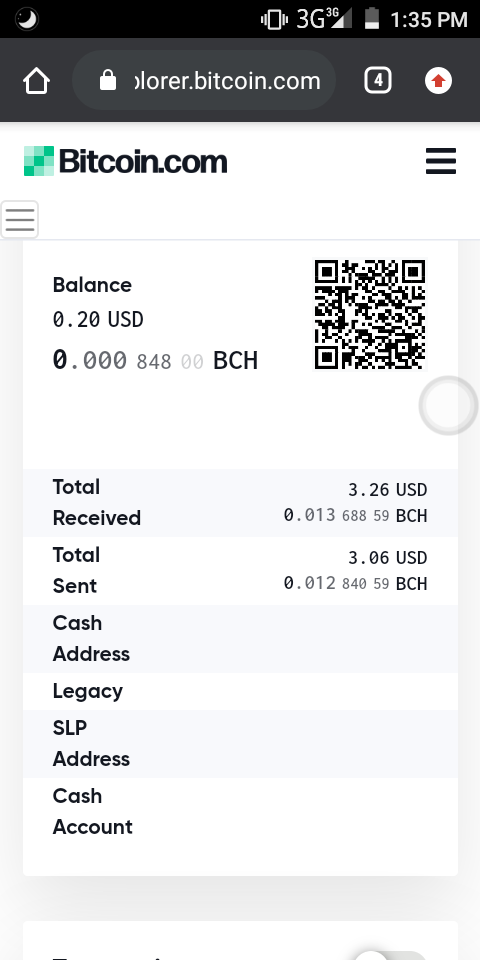The height and width of the screenshot is (960, 480).
Task: Tap the address QR code image
Action: click(370, 314)
